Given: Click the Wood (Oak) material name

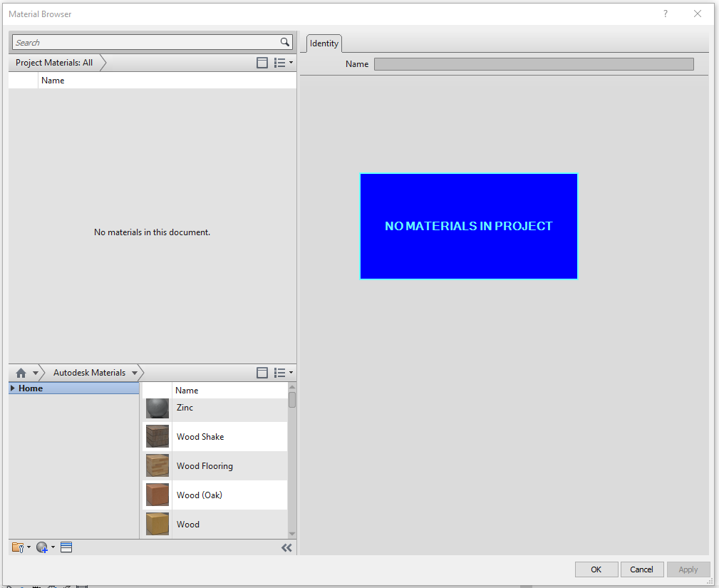Looking at the screenshot, I should tap(200, 495).
